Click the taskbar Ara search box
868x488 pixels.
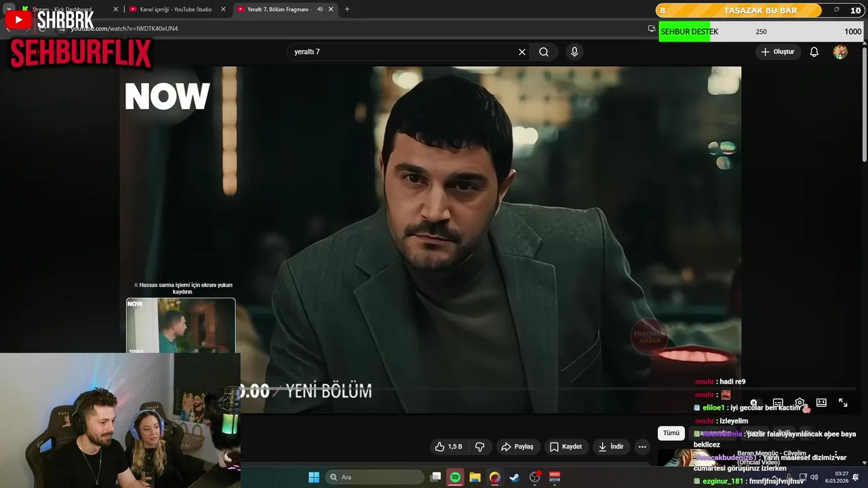tap(374, 477)
